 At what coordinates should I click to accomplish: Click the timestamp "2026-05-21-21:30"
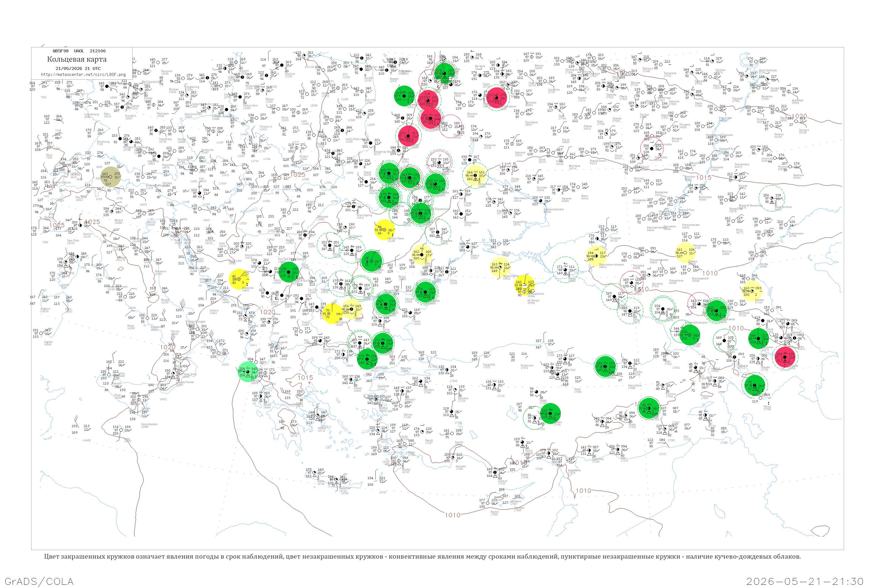click(805, 581)
